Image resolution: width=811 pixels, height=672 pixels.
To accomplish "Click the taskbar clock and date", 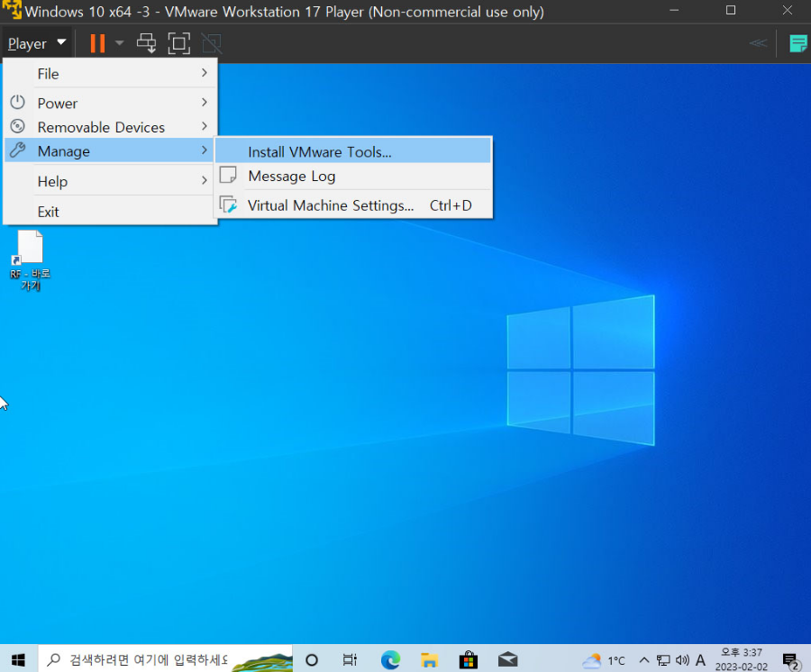I will (742, 659).
